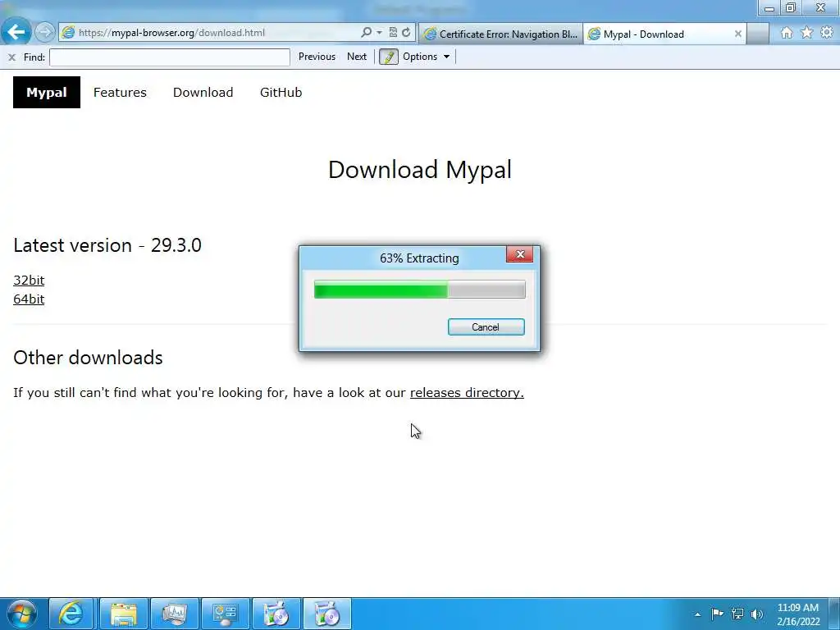Click site icon in address bar
The width and height of the screenshot is (840, 630).
click(x=68, y=32)
